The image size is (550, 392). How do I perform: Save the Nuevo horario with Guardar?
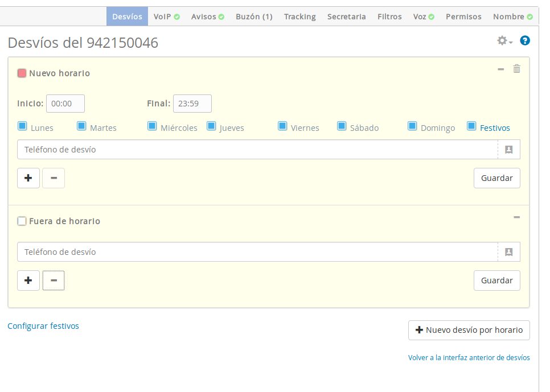pos(496,178)
